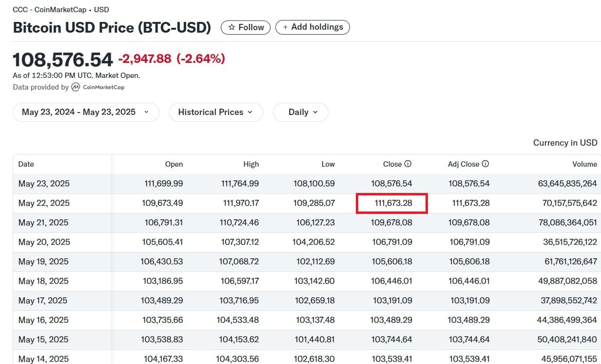The height and width of the screenshot is (364, 601).
Task: Click the Open value 104,167.33
Action: (x=163, y=359)
